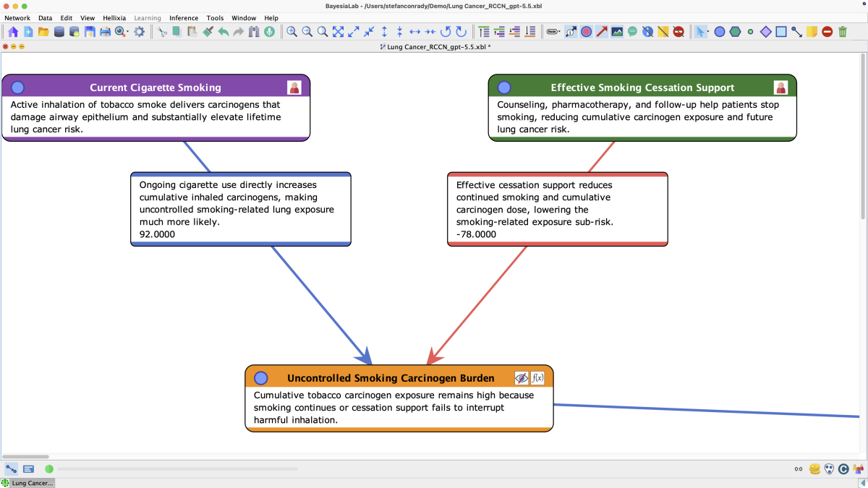
Task: Switch to validation mode in status bar
Action: point(28,469)
